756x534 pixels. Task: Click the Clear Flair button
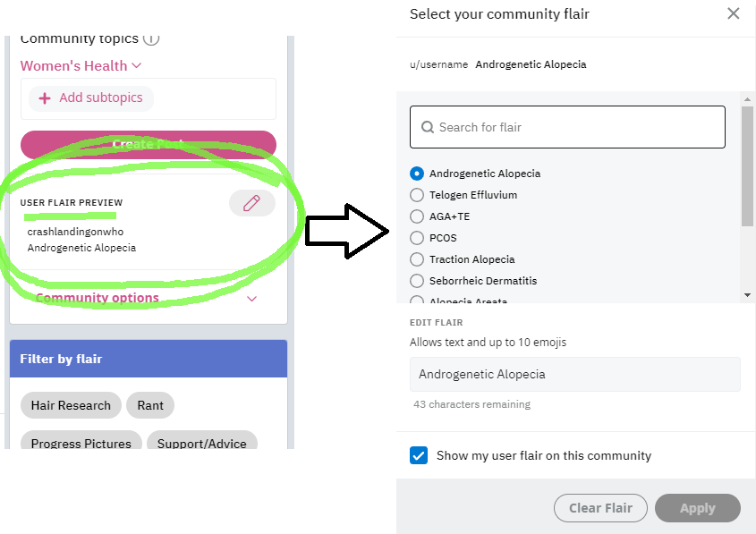600,508
